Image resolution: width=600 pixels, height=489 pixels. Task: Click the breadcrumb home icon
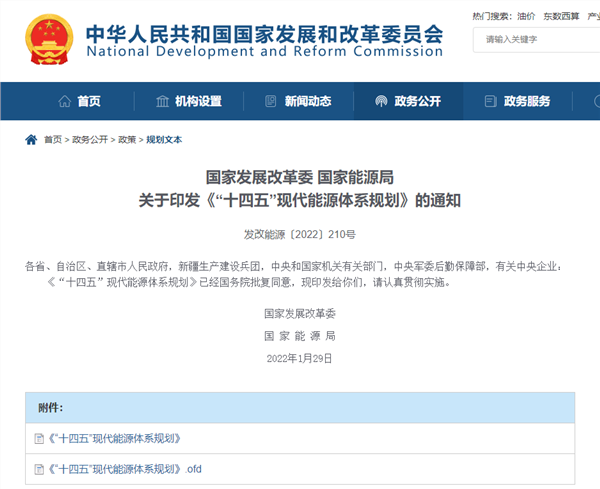pos(33,140)
